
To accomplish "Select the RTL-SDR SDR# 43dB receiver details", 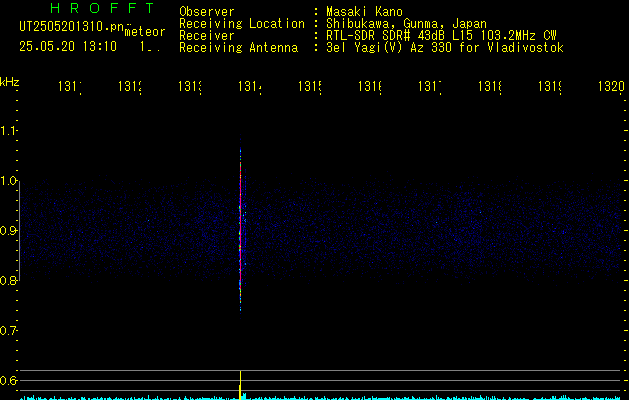I will (x=441, y=36).
